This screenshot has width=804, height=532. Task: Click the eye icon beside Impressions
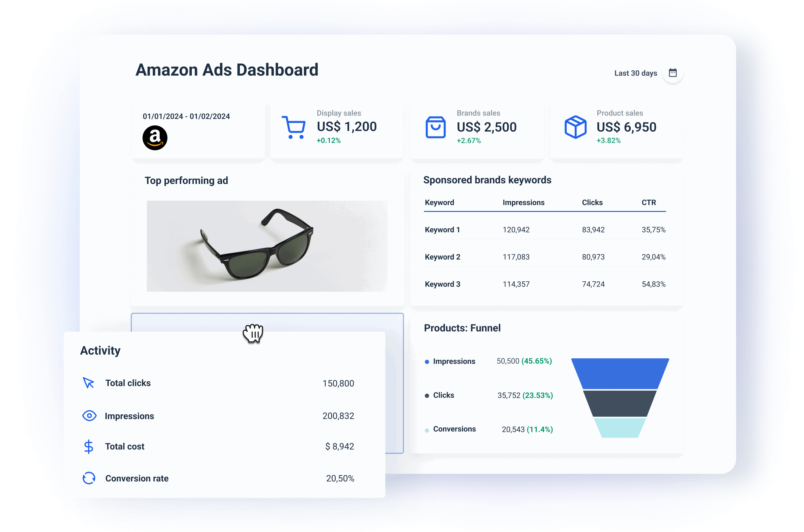point(89,415)
